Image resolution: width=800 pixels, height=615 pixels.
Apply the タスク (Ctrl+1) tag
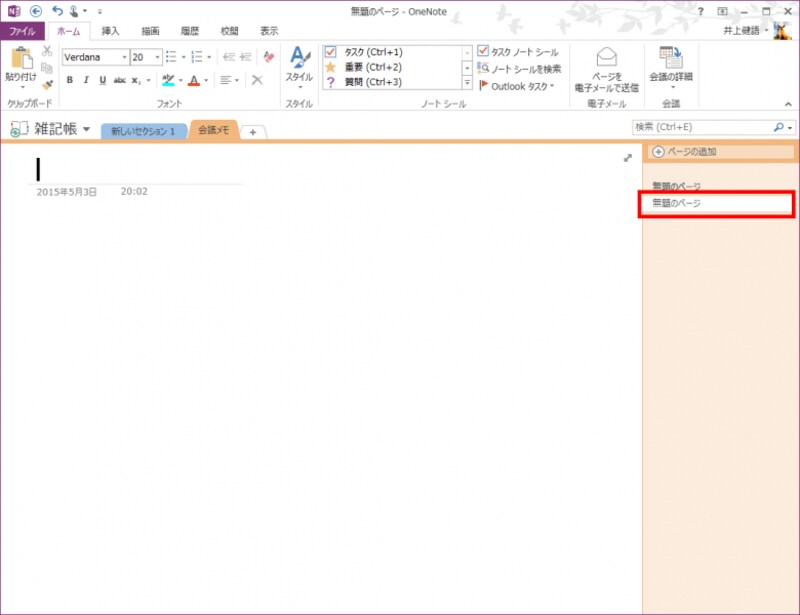[394, 52]
